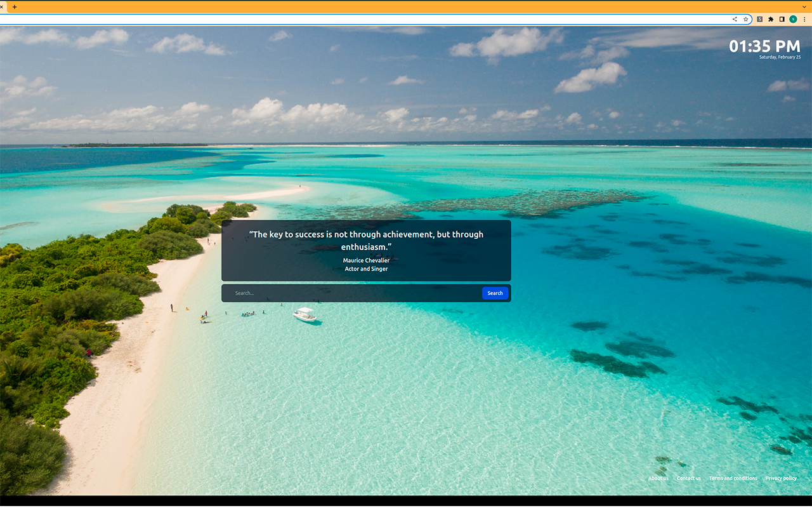Open the gray S extension icon

pos(760,19)
